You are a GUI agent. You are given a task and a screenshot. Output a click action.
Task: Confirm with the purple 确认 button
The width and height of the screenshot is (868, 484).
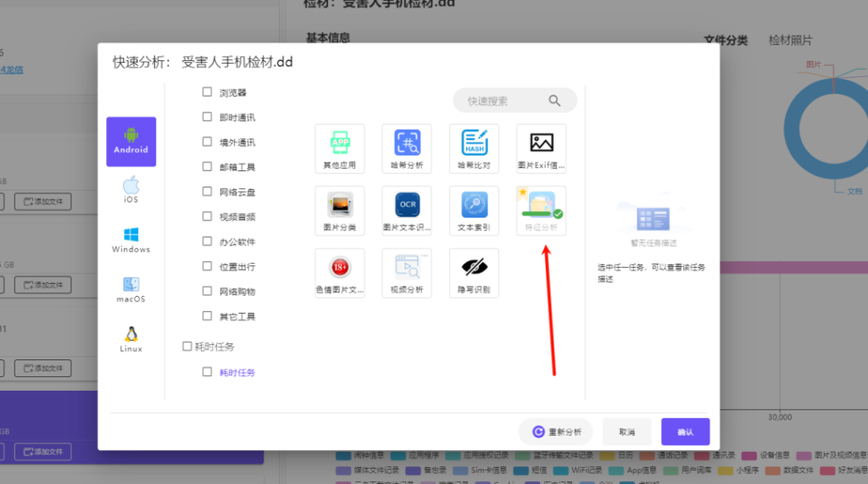[x=685, y=432]
